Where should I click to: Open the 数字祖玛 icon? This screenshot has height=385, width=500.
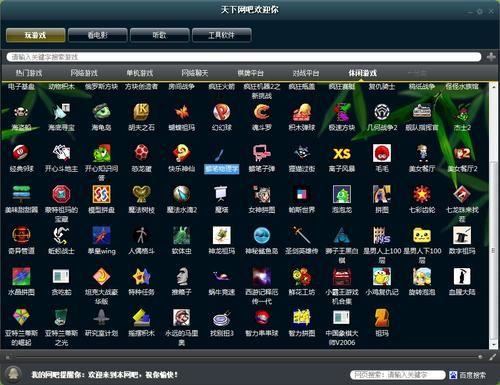tap(462, 235)
